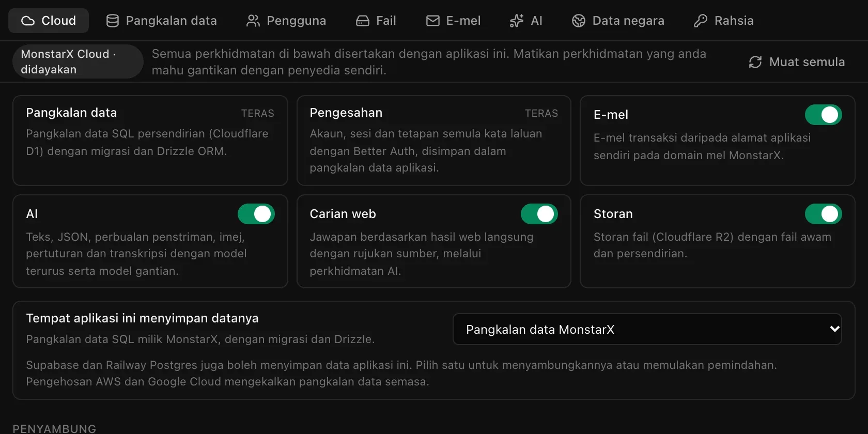Click the Carian web card title
Screen dimensions: 868x434
point(343,214)
